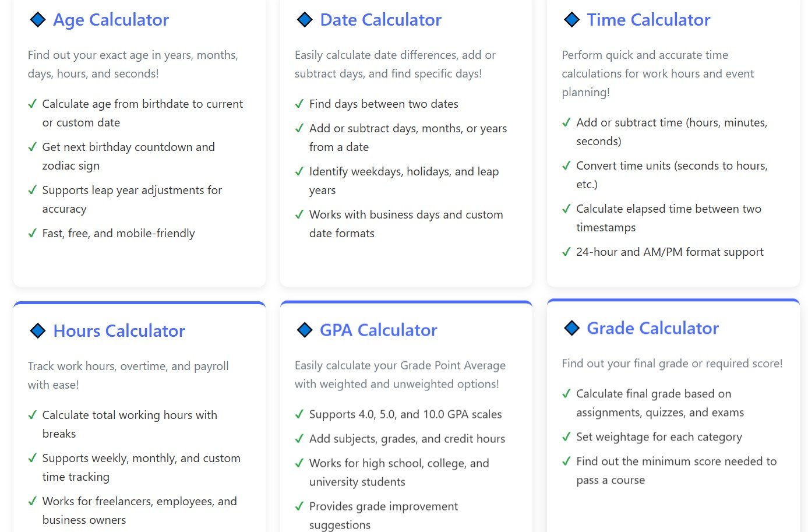Open the Hours Calculator heading link
Screen dimensions: 808x532
[119, 331]
